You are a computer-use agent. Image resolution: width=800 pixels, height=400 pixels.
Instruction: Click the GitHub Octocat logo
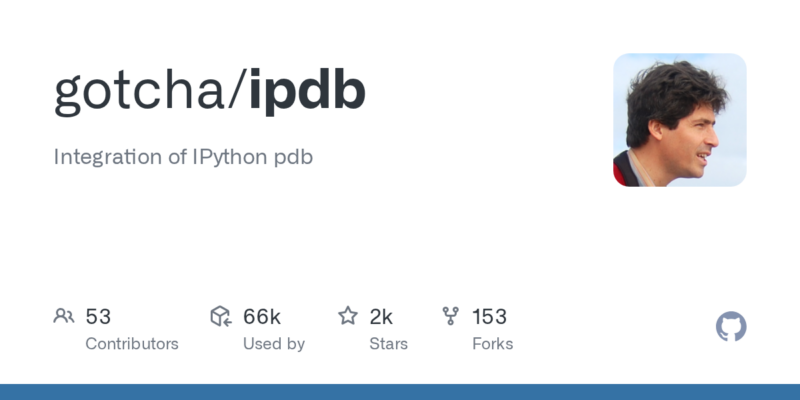(731, 327)
